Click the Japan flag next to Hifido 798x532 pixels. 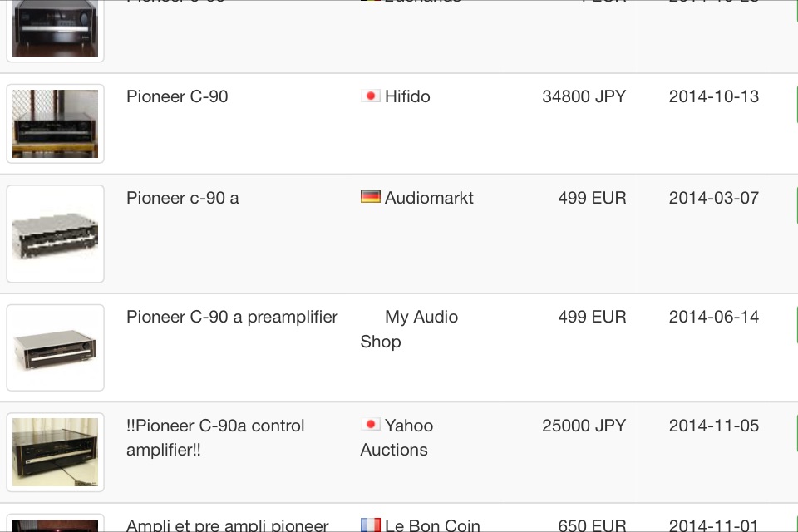(371, 96)
